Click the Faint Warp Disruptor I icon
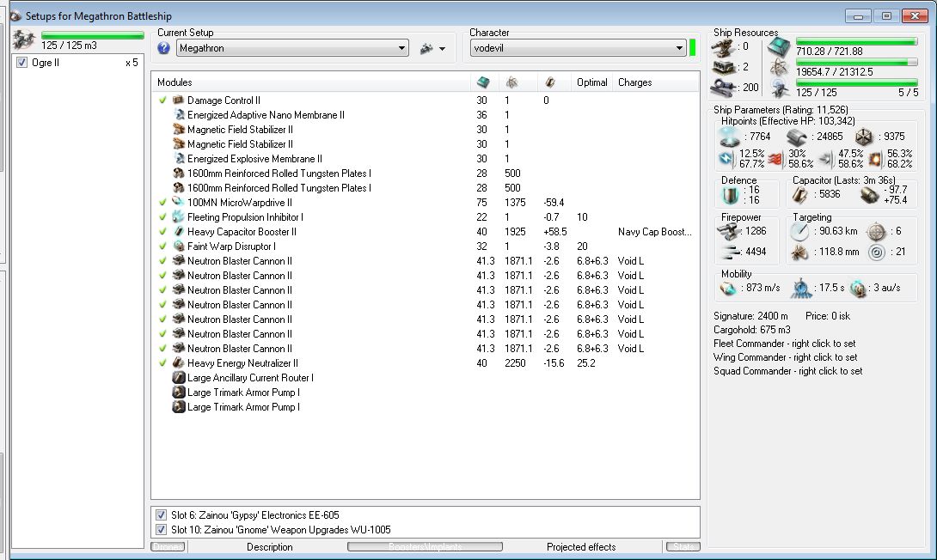Image resolution: width=937 pixels, height=560 pixels. coord(178,246)
